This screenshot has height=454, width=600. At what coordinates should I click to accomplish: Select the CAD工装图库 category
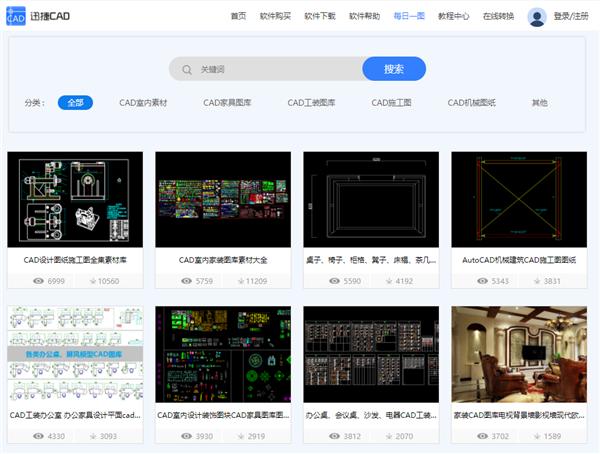click(x=311, y=103)
